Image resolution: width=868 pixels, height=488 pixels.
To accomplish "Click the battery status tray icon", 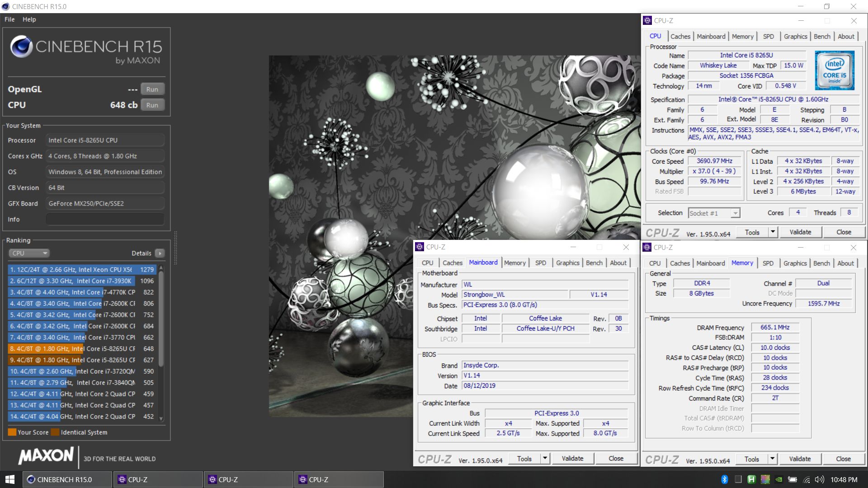I will point(792,479).
